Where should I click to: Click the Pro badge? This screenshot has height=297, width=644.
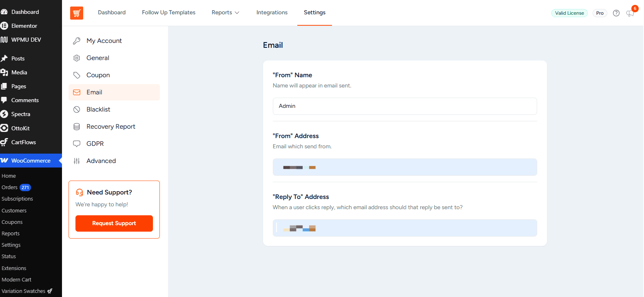pyautogui.click(x=600, y=13)
